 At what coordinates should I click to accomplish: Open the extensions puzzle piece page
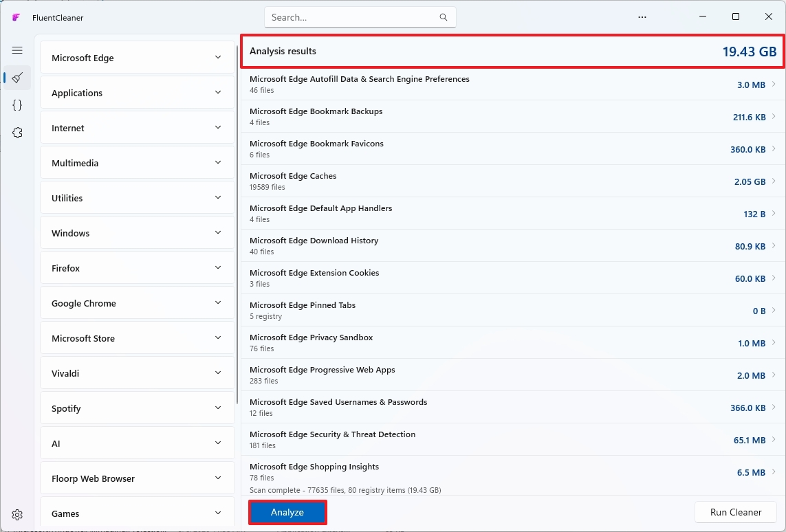(17, 133)
